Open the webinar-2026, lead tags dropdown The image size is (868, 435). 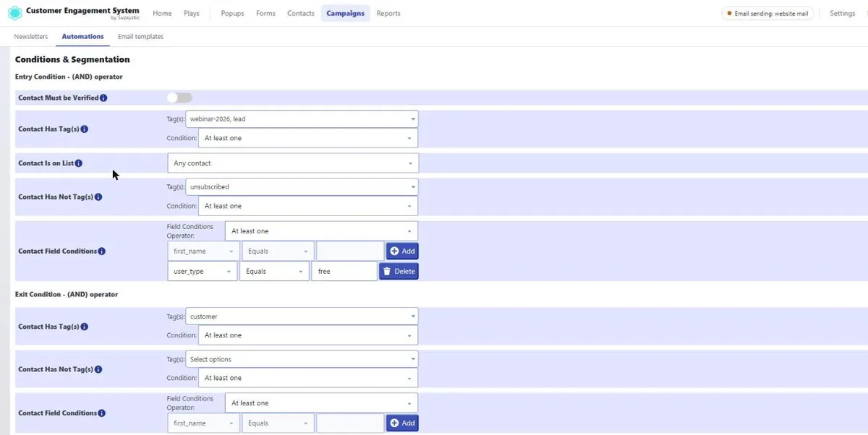[x=302, y=119]
